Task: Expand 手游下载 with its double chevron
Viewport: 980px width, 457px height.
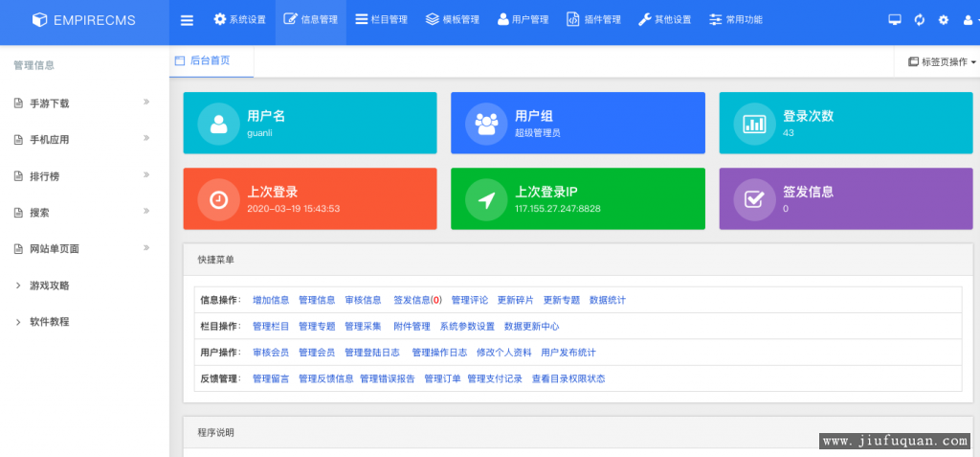Action: pos(146,102)
